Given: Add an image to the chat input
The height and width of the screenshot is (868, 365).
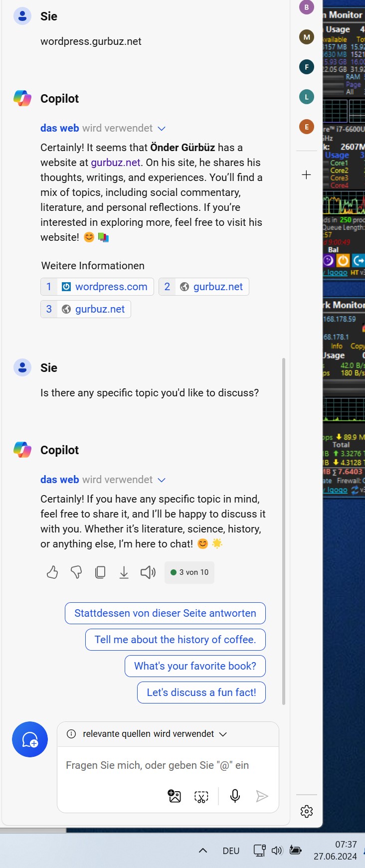Looking at the screenshot, I should point(175,796).
